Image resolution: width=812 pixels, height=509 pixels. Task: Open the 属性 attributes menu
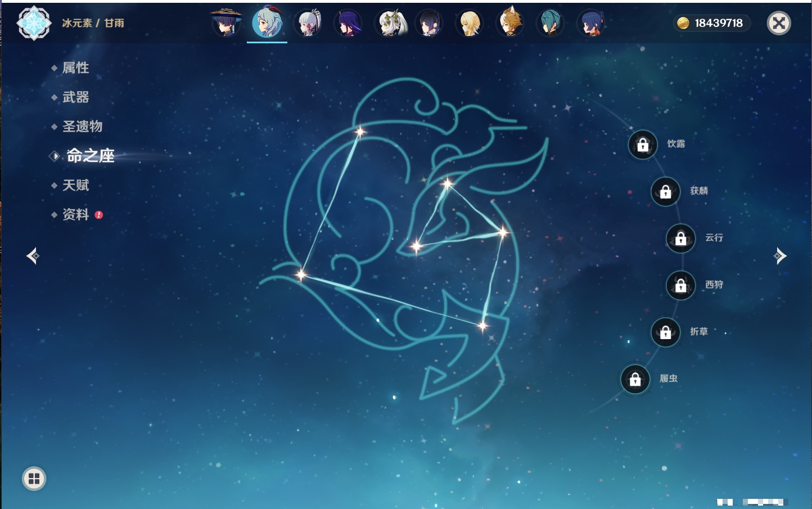(75, 68)
